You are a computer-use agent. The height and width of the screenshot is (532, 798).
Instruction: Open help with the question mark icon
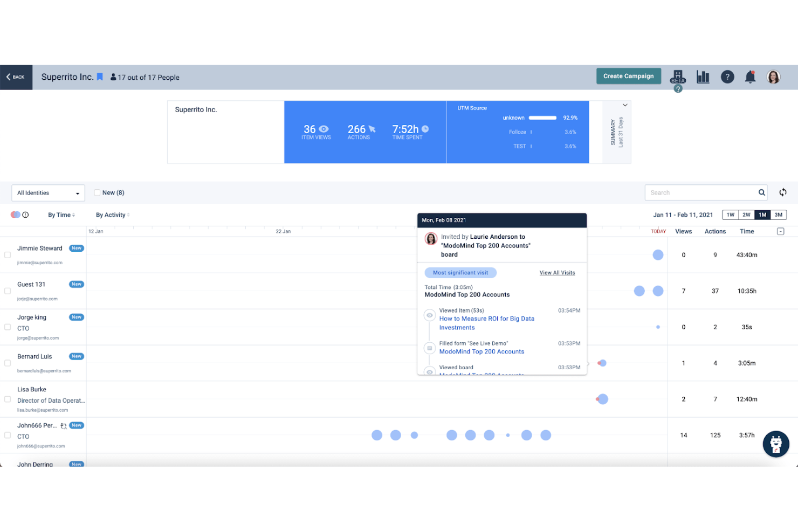(727, 77)
